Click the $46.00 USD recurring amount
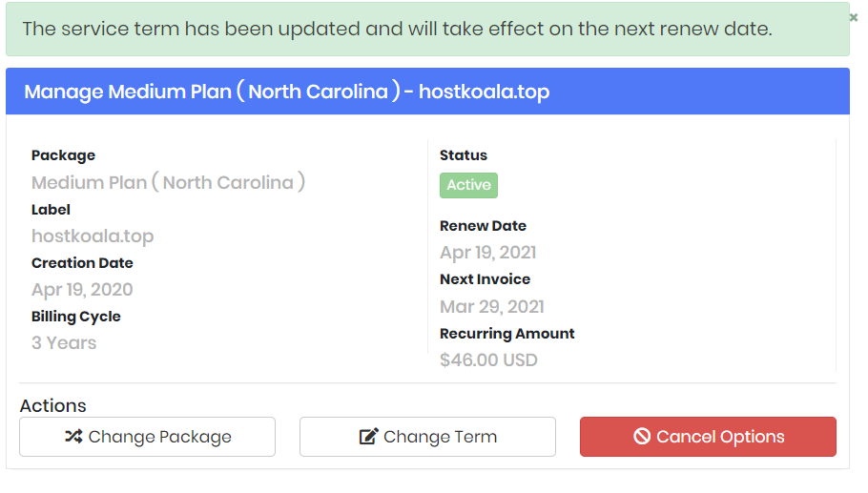Viewport: 868px width, 493px height. 488,360
